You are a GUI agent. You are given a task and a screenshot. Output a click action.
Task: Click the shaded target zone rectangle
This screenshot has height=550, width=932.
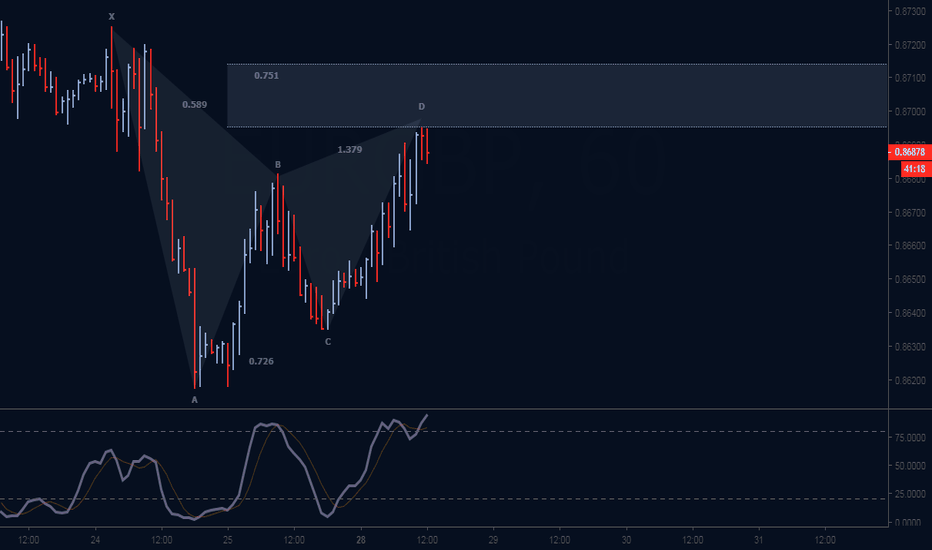click(556, 96)
